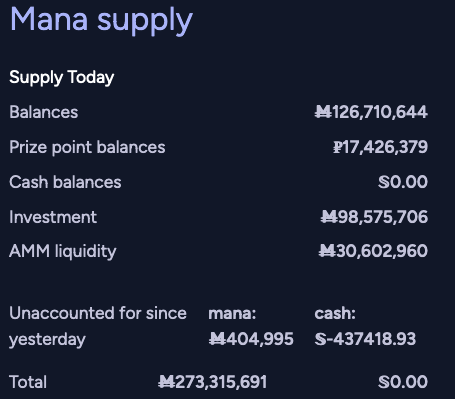
Task: Click the Investment value 98,575,706
Action: click(374, 217)
